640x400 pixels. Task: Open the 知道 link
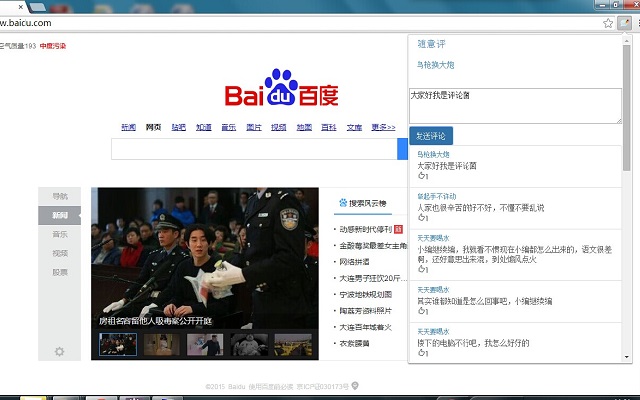click(x=204, y=127)
